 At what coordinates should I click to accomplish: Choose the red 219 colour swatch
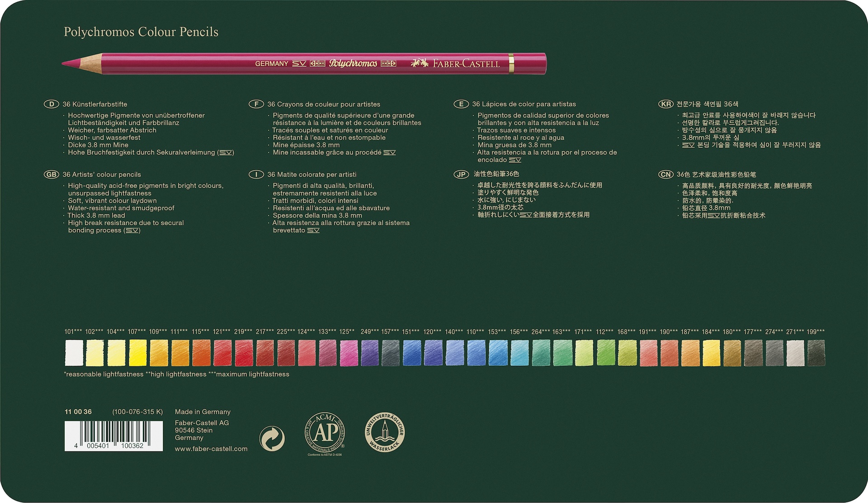tap(243, 353)
